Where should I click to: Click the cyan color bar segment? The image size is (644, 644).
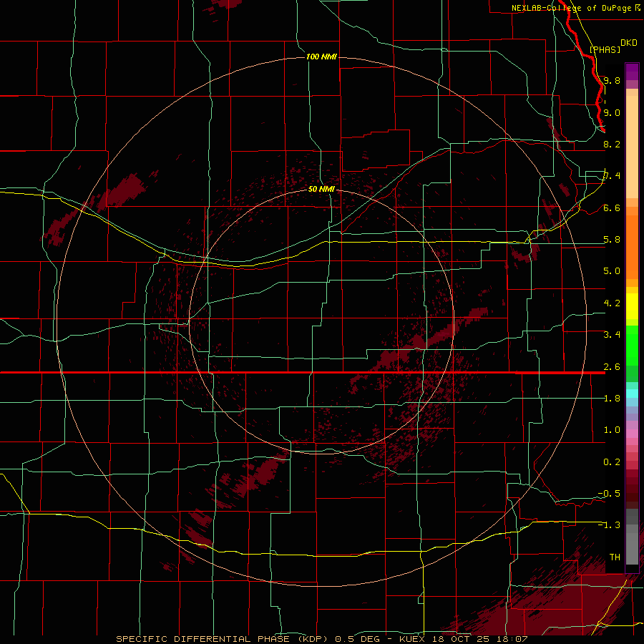click(x=632, y=393)
